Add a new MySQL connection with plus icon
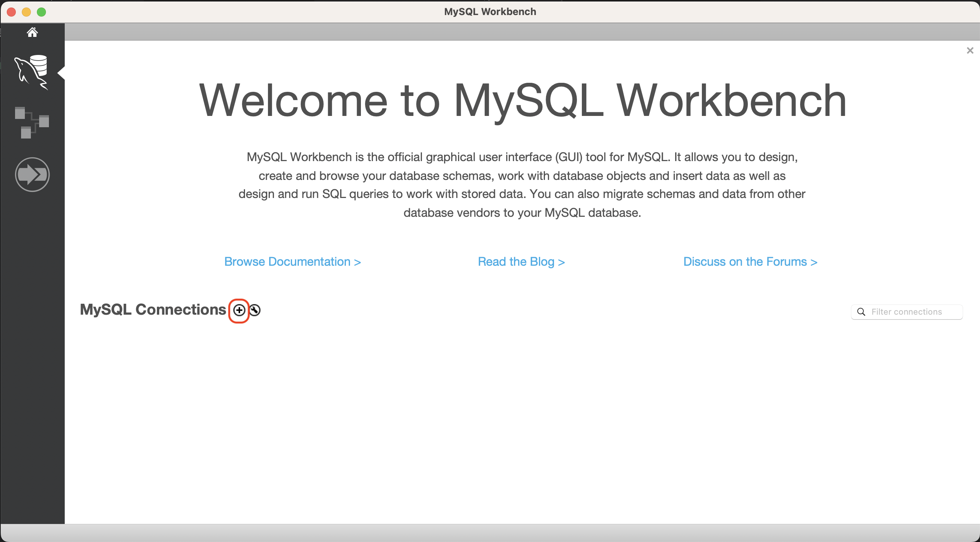Viewport: 980px width, 542px height. 239,311
